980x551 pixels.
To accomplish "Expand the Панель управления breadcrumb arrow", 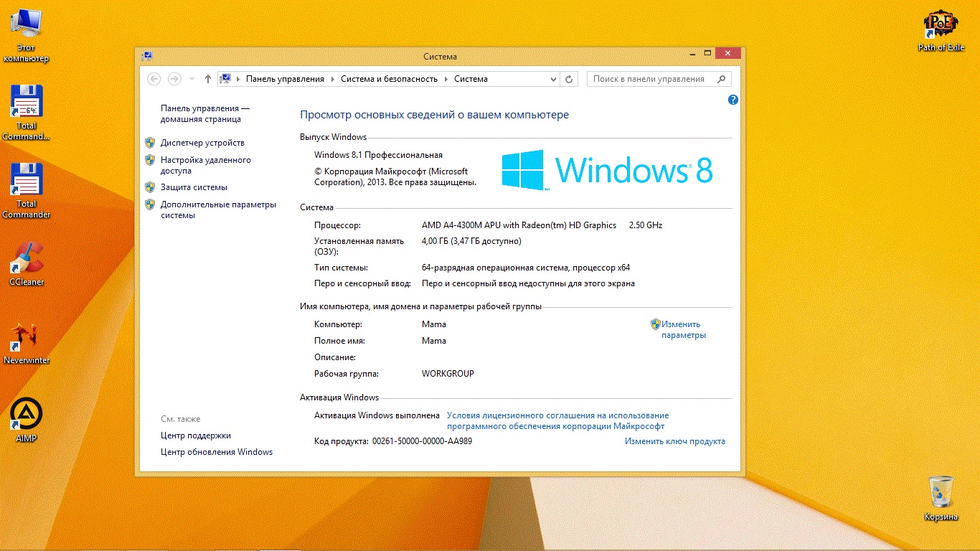I will (x=333, y=79).
